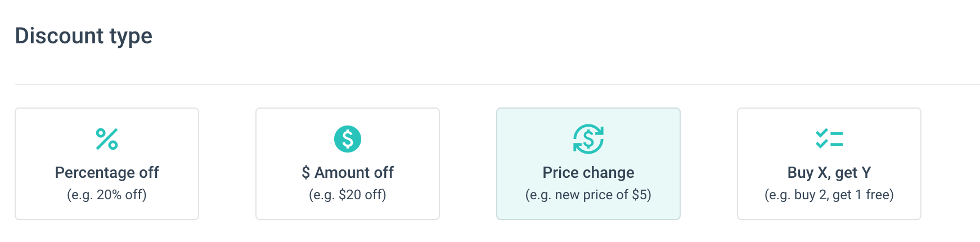Pick the "Price change" title text
The height and width of the screenshot is (242, 980).
(x=588, y=172)
